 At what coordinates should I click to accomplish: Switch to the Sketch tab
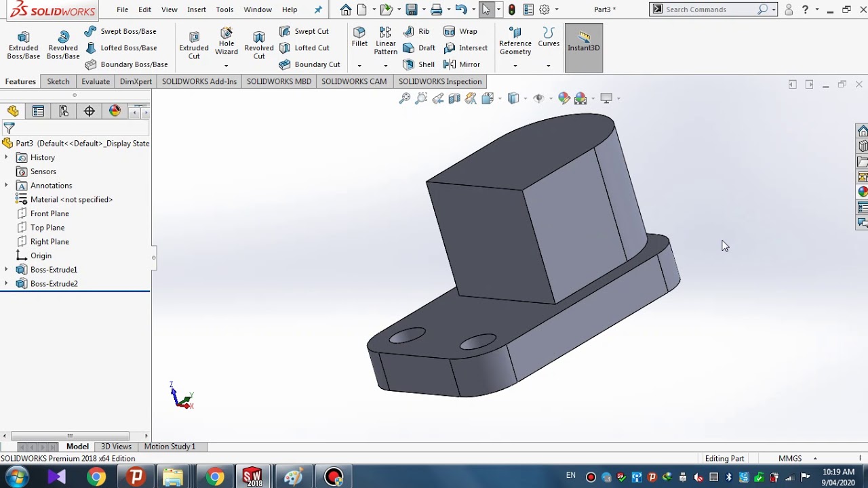pyautogui.click(x=58, y=81)
